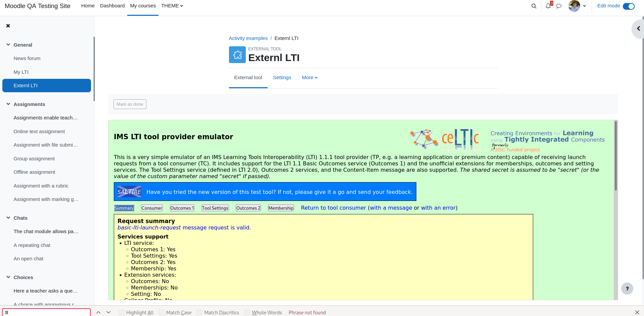Close the find bar
This screenshot has height=316, width=644.
[x=637, y=312]
